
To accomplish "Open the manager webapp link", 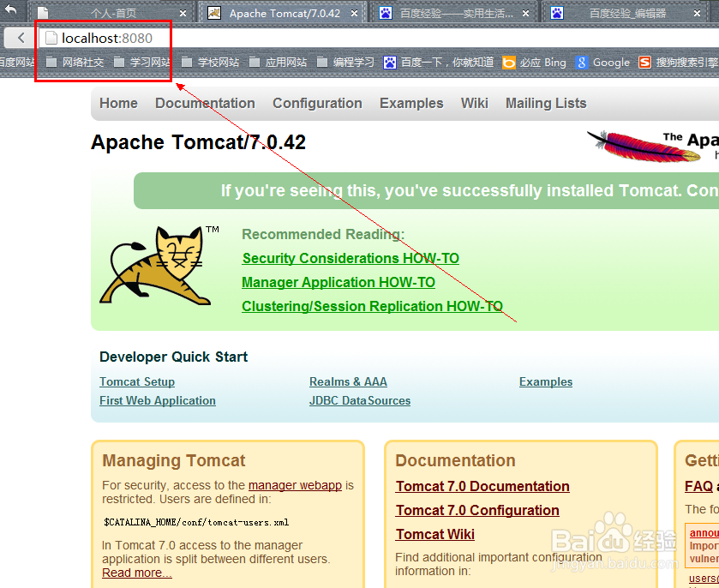I will click(295, 485).
